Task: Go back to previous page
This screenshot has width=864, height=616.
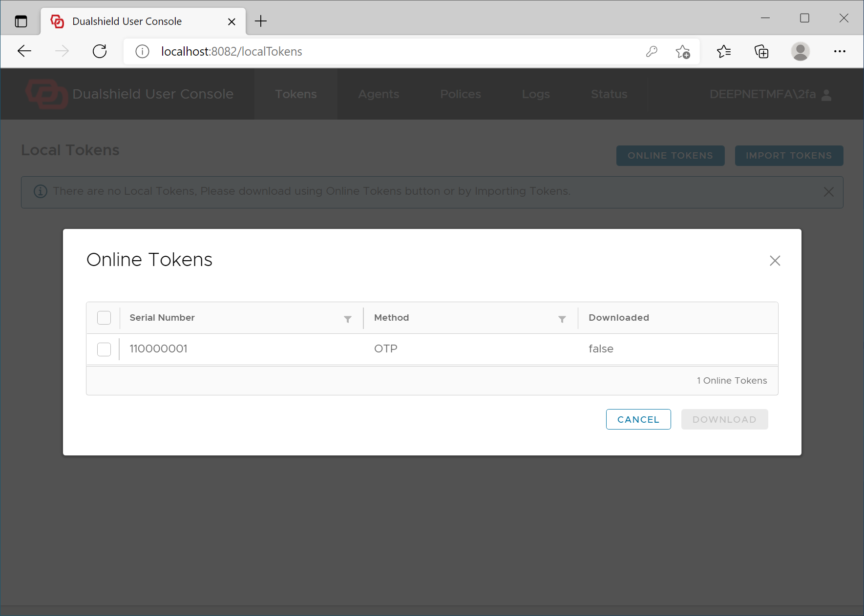Action: [x=24, y=51]
